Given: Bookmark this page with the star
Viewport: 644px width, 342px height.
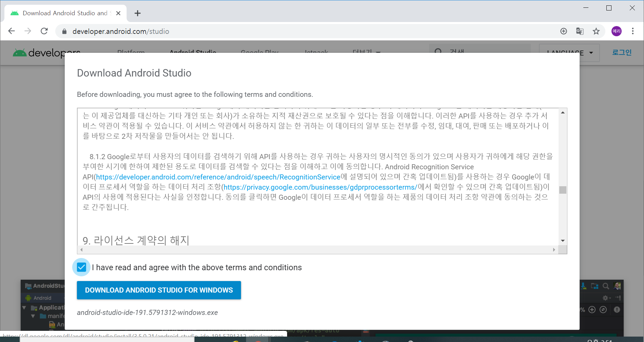Looking at the screenshot, I should coord(596,31).
